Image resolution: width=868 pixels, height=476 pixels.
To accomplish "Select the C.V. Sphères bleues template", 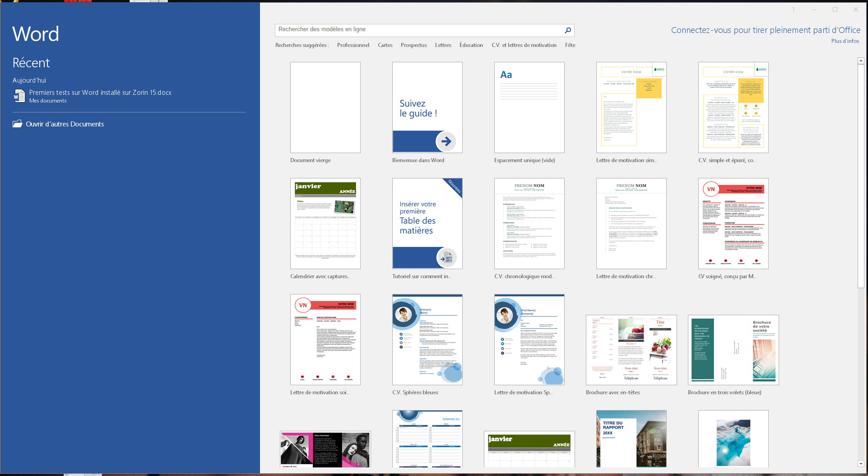I will 427,340.
